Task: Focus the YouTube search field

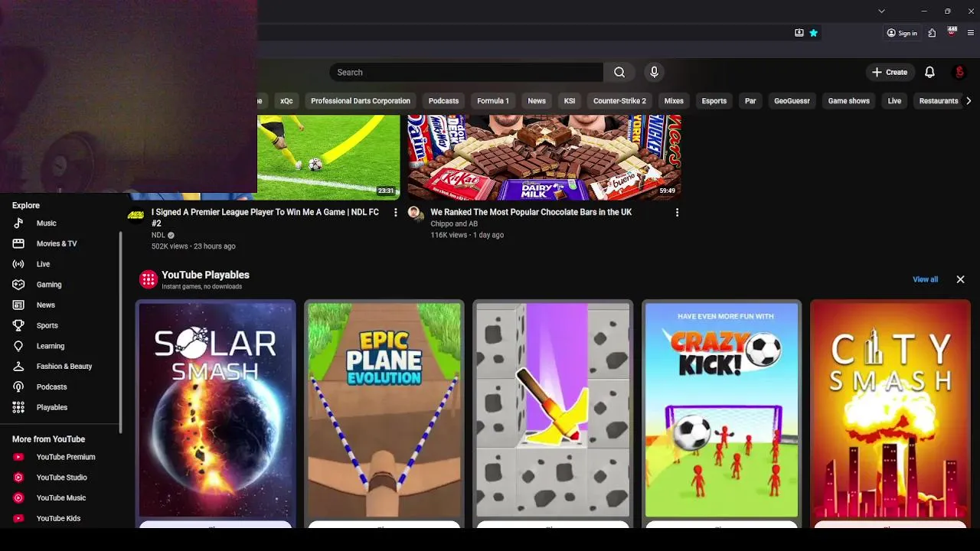Action: pos(466,72)
